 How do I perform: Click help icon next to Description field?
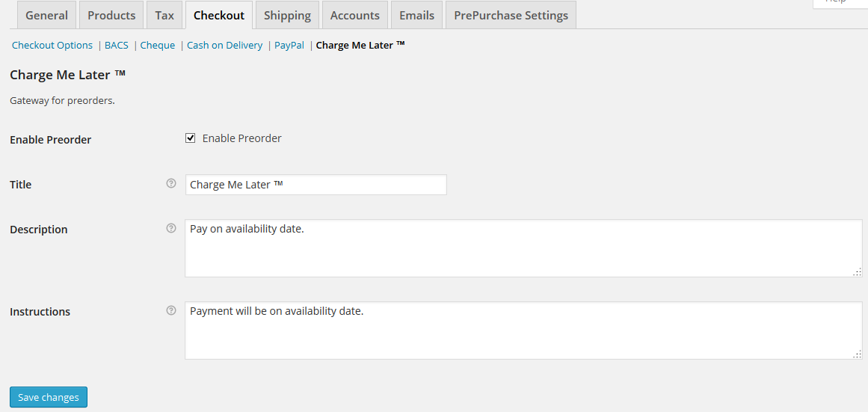coord(171,228)
